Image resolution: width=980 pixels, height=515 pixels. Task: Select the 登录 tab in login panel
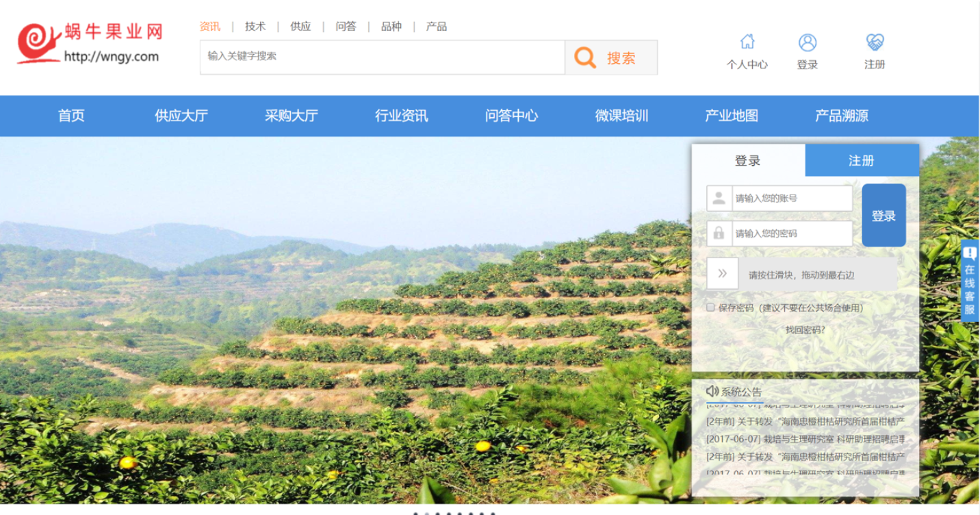tap(747, 160)
